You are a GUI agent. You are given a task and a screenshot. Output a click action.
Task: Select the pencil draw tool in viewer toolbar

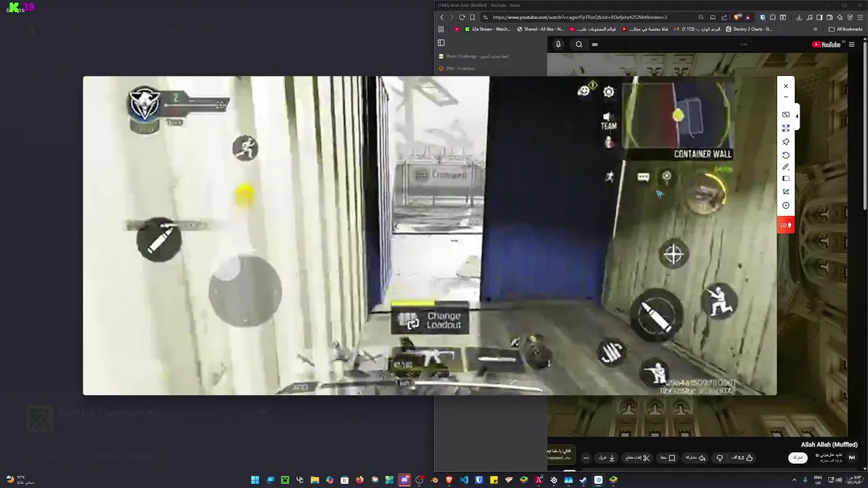[786, 167]
